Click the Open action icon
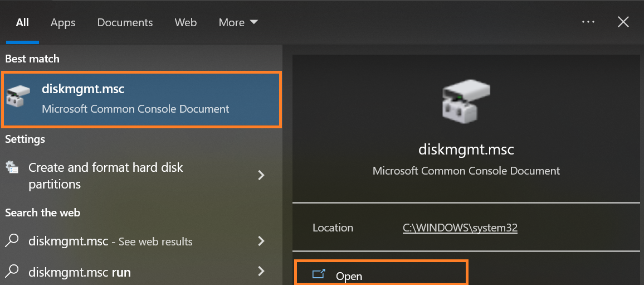644x285 pixels. pyautogui.click(x=319, y=273)
